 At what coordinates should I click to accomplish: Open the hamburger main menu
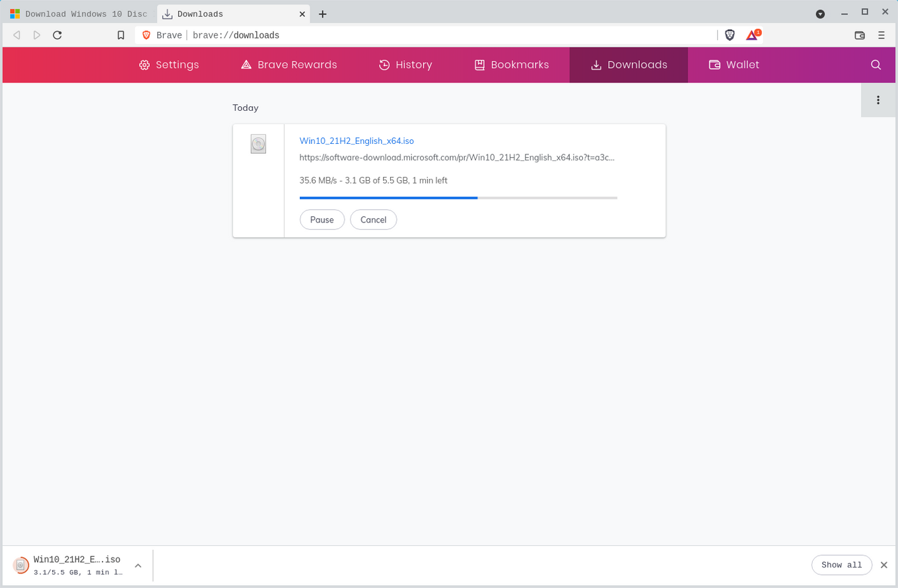click(x=881, y=35)
